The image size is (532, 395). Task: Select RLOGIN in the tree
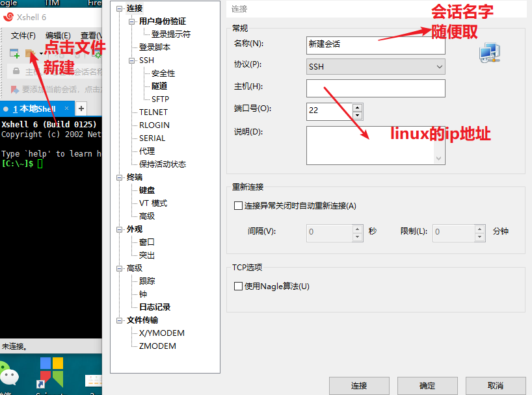(x=154, y=125)
